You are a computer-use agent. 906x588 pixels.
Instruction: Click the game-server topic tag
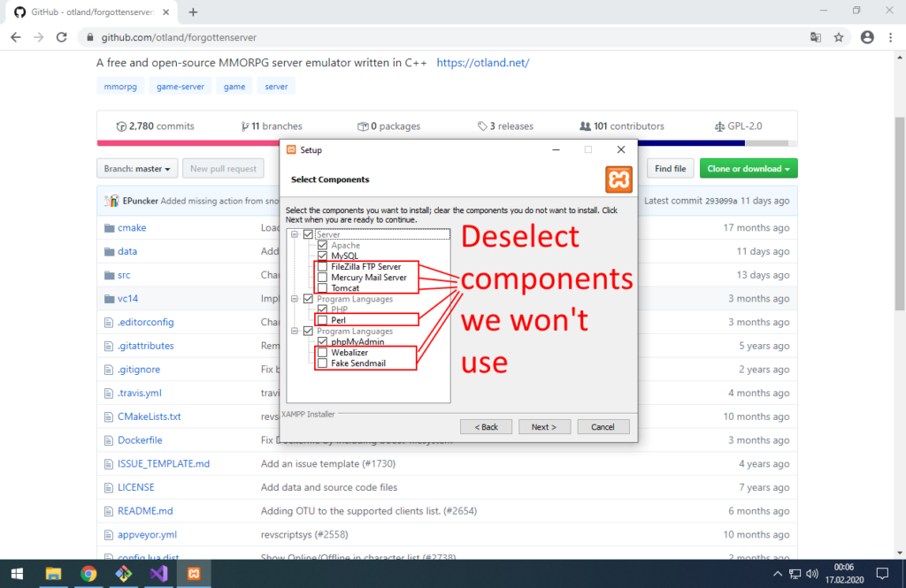tap(180, 86)
